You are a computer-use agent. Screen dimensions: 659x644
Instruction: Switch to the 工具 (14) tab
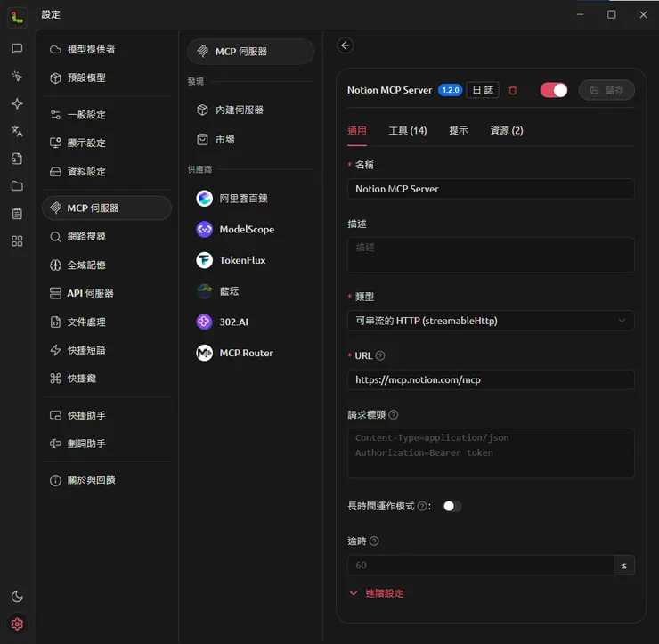coord(408,131)
